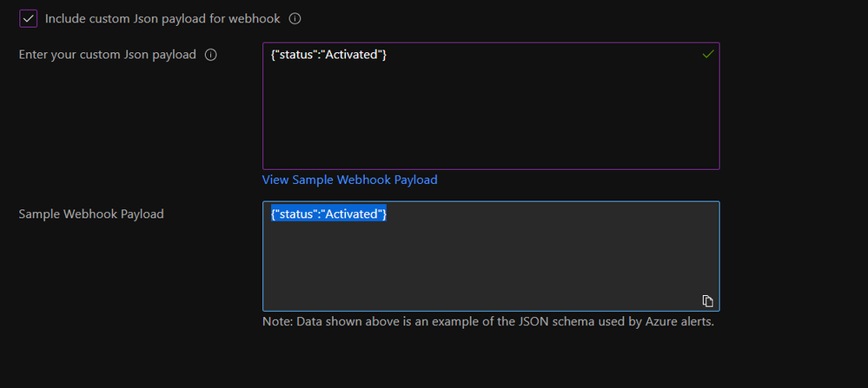The image size is (868, 388).
Task: Place cursor after closing brace in custom payload
Action: [388, 56]
